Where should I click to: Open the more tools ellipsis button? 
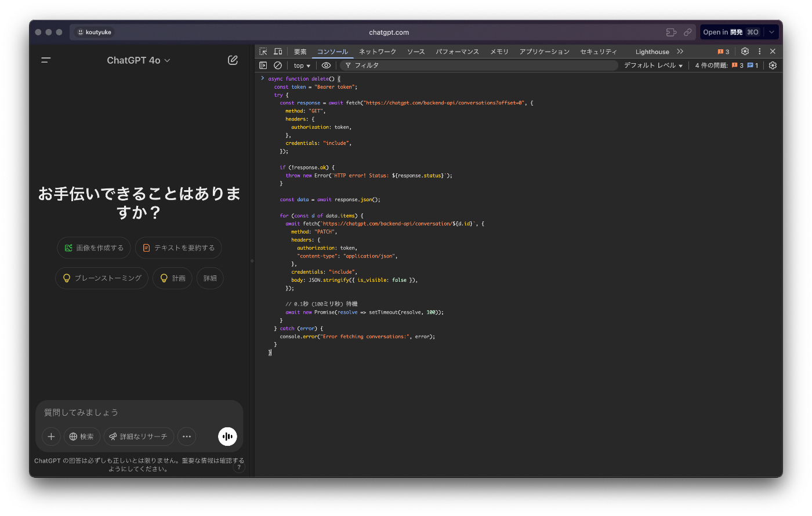pyautogui.click(x=187, y=437)
